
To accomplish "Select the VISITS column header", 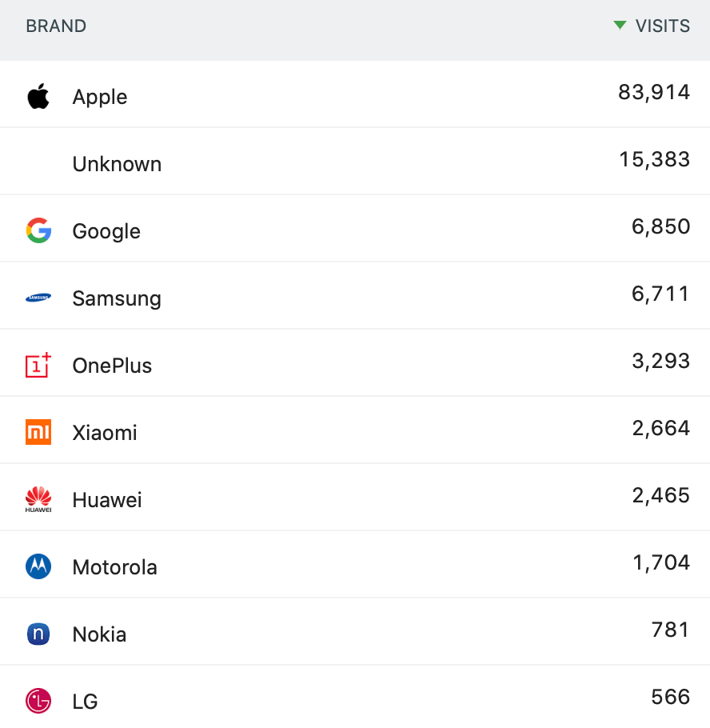I will (663, 26).
